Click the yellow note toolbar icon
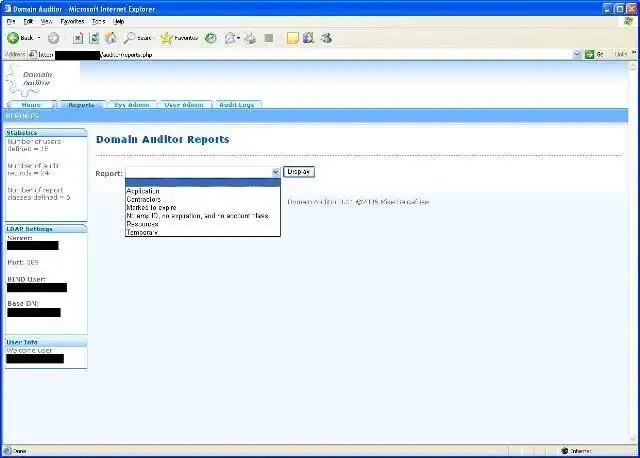This screenshot has width=640, height=458. pos(293,38)
